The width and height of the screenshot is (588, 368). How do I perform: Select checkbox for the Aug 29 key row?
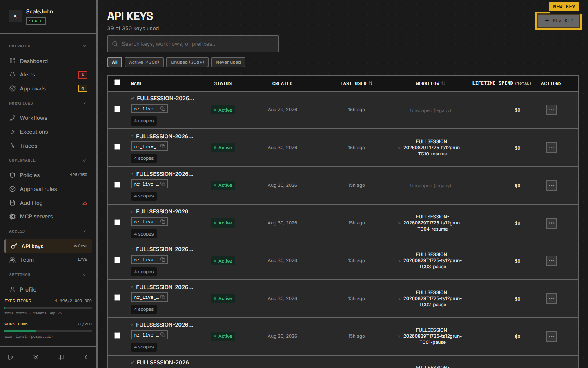(x=118, y=109)
